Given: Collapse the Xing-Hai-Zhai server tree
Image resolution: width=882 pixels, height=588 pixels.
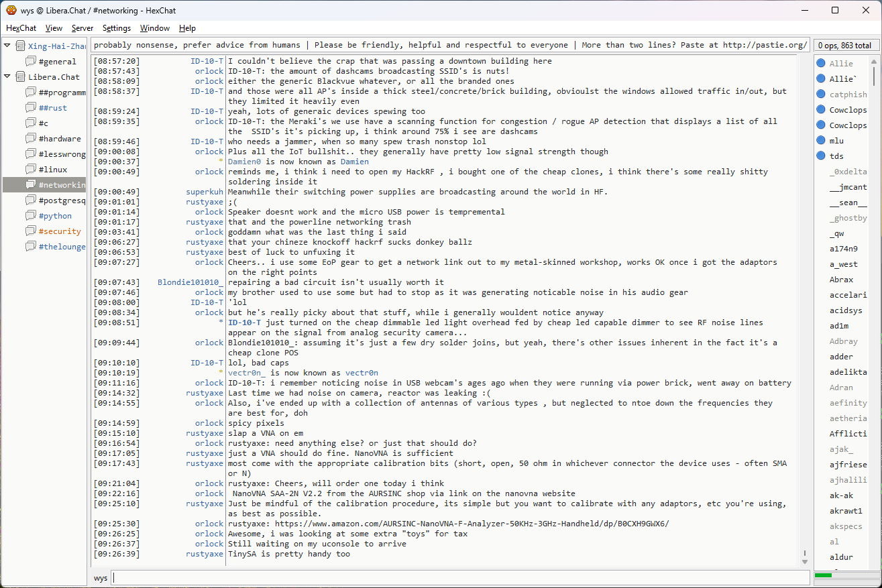Looking at the screenshot, I should 7,46.
